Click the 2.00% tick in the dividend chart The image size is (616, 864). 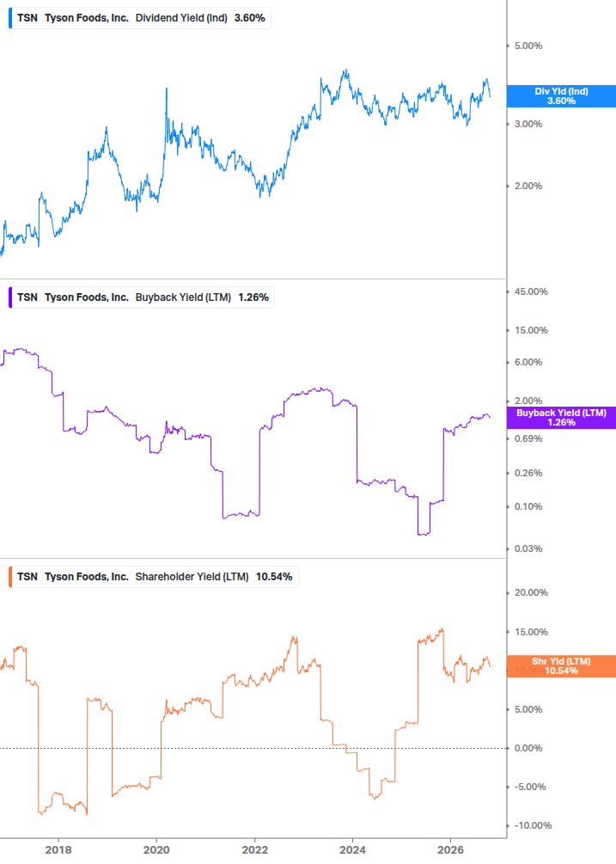point(528,187)
